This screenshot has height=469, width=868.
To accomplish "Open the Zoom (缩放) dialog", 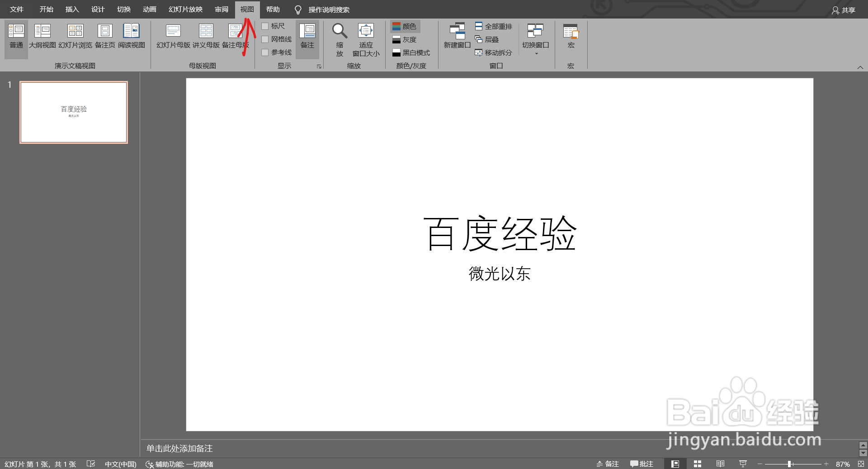I will click(340, 40).
